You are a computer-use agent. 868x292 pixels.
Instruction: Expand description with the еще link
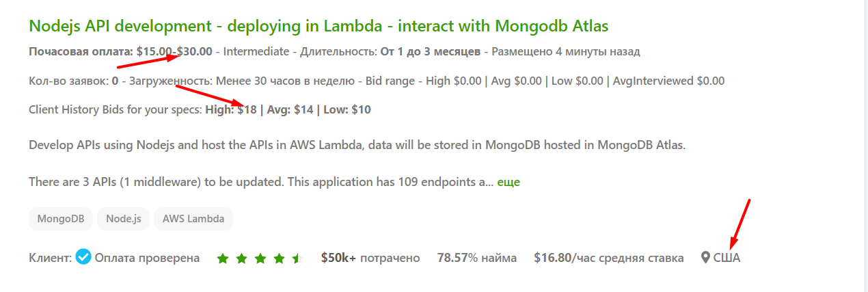(x=508, y=182)
